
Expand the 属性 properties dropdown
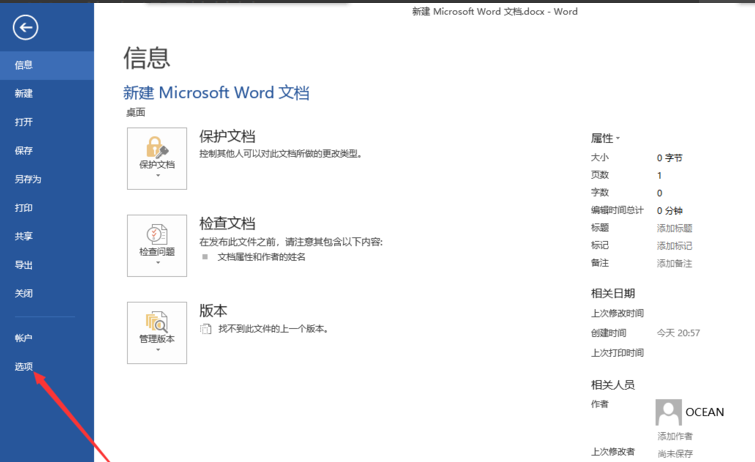(x=605, y=139)
